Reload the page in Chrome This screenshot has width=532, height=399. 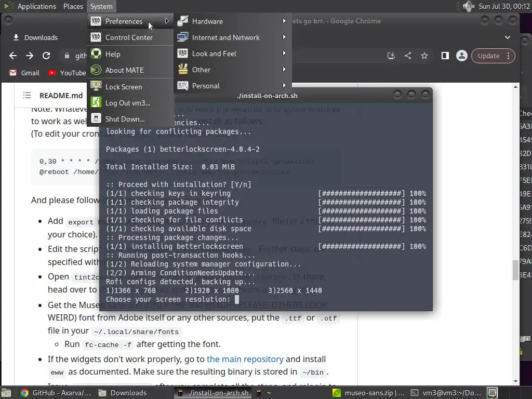[x=46, y=56]
